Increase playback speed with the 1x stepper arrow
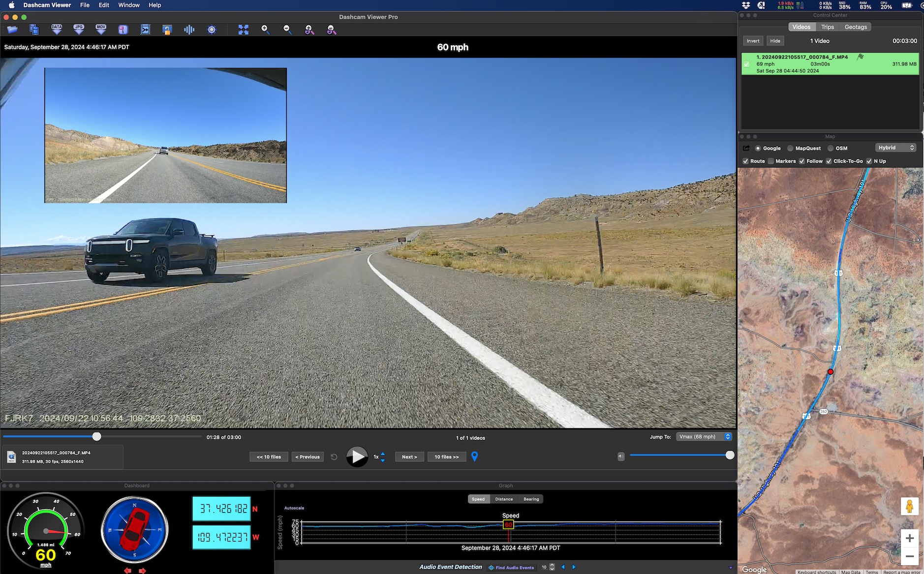 383,454
